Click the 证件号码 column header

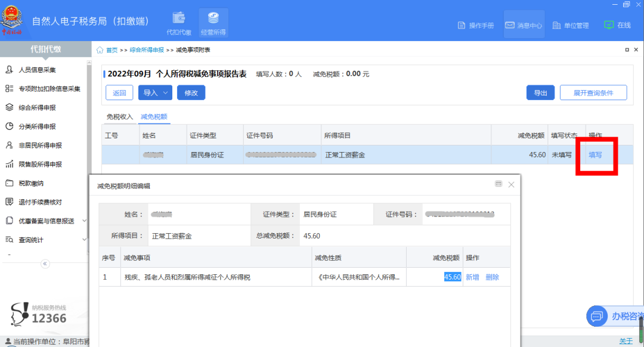(282, 135)
